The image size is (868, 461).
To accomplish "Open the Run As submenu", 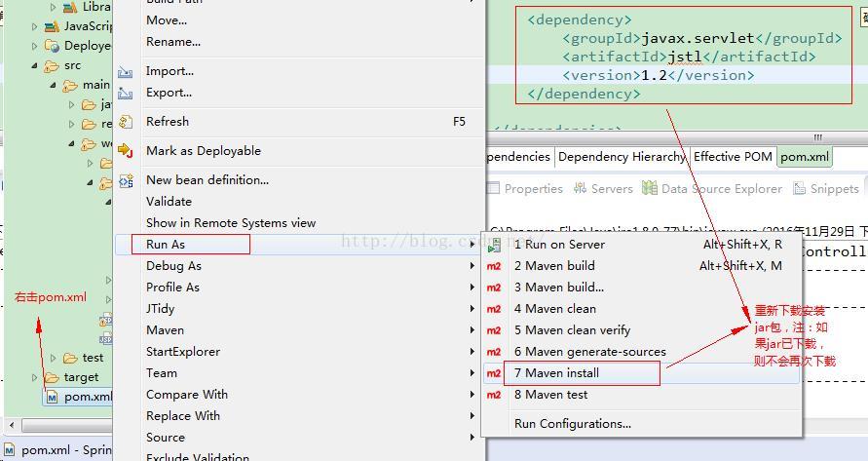I will pos(299,245).
